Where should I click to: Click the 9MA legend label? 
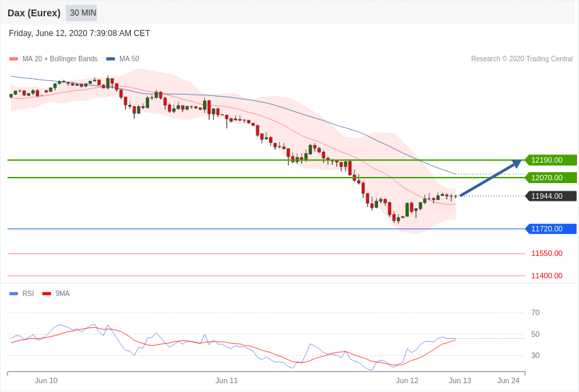63,294
